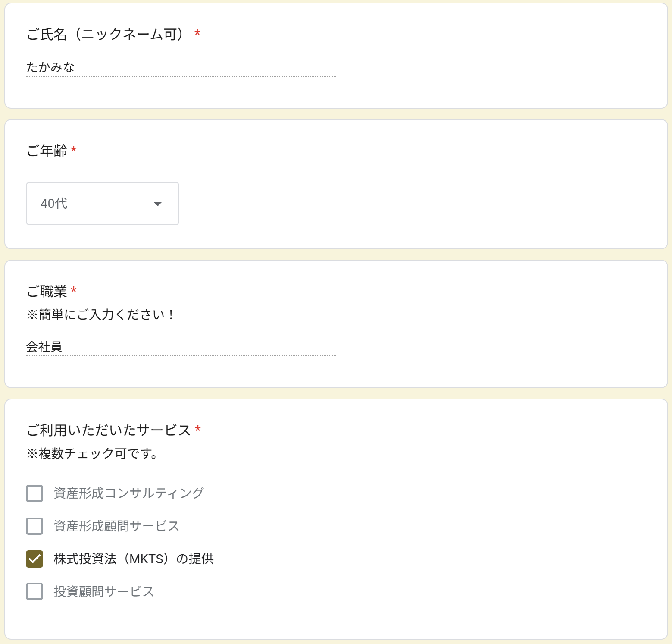Click the ご氏名 name input field
Viewport: 672px width, 644px height.
point(181,67)
